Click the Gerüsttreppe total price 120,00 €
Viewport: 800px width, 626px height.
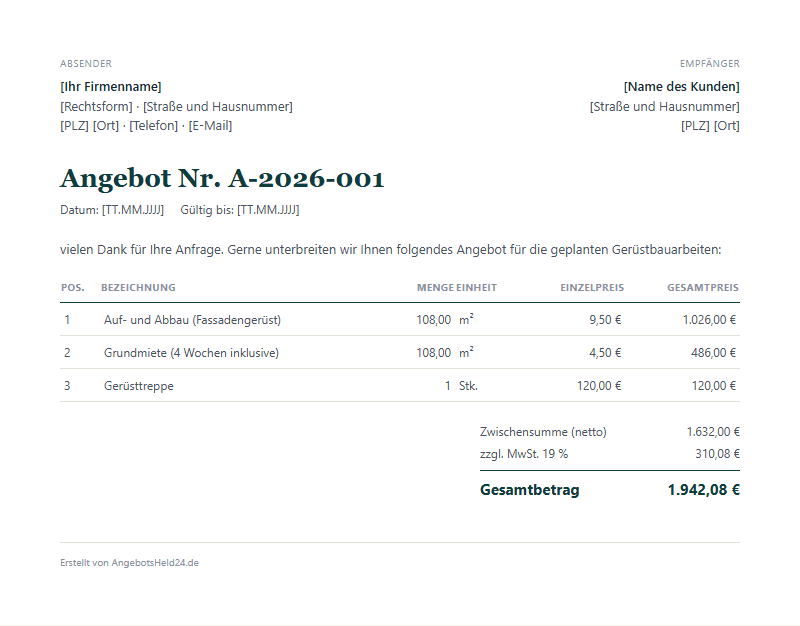(714, 386)
